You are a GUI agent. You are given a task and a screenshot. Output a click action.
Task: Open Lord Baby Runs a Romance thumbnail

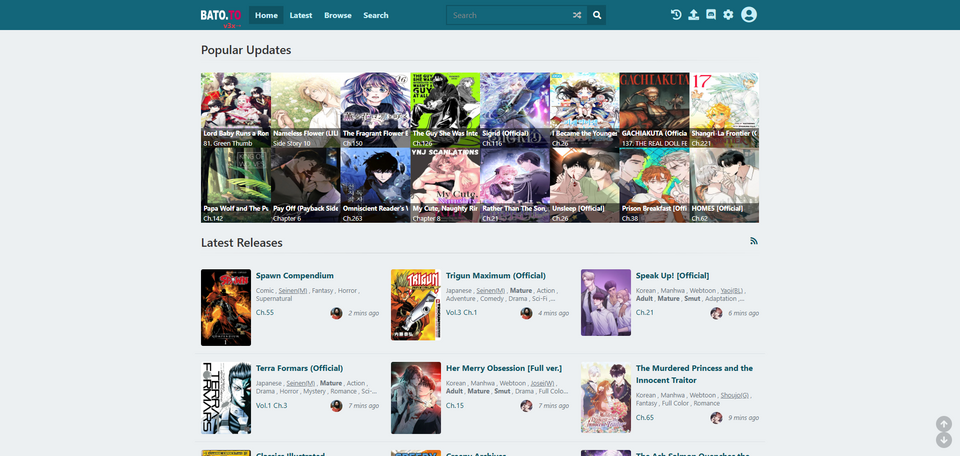pyautogui.click(x=236, y=110)
